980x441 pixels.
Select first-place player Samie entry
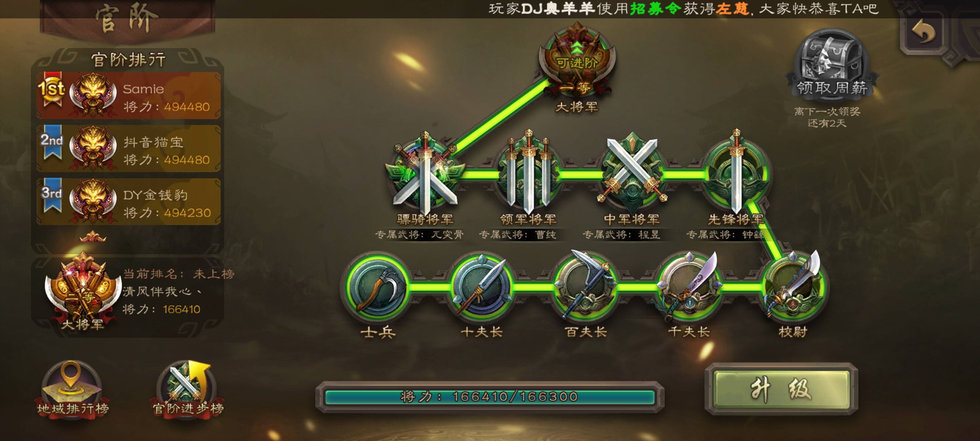click(129, 95)
